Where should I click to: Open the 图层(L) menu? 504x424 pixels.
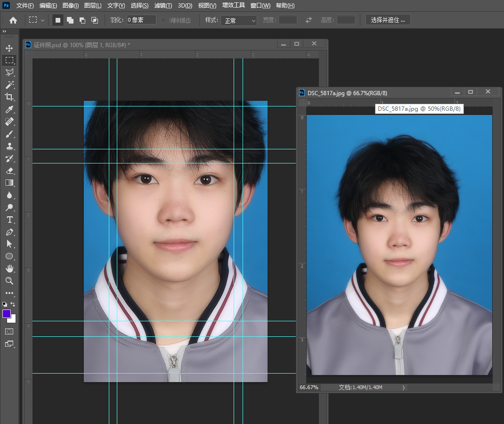coord(93,6)
